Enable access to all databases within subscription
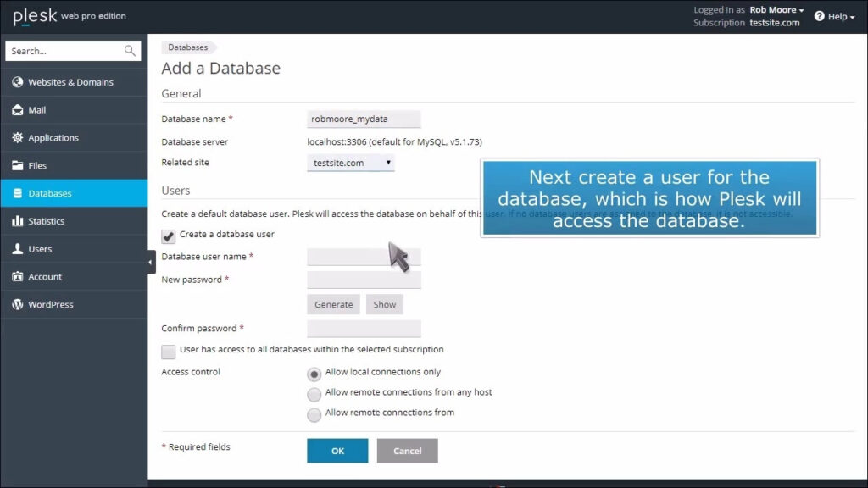 pos(169,350)
